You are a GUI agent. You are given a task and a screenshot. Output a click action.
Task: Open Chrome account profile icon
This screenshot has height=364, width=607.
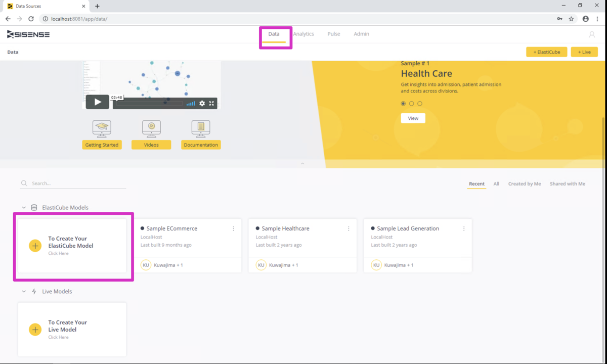coord(585,19)
